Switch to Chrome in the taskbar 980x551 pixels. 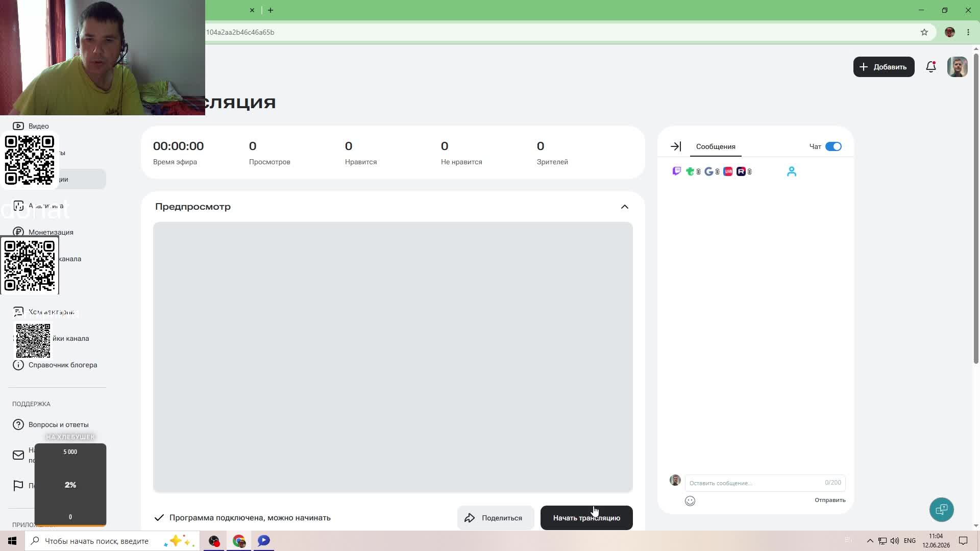point(239,541)
